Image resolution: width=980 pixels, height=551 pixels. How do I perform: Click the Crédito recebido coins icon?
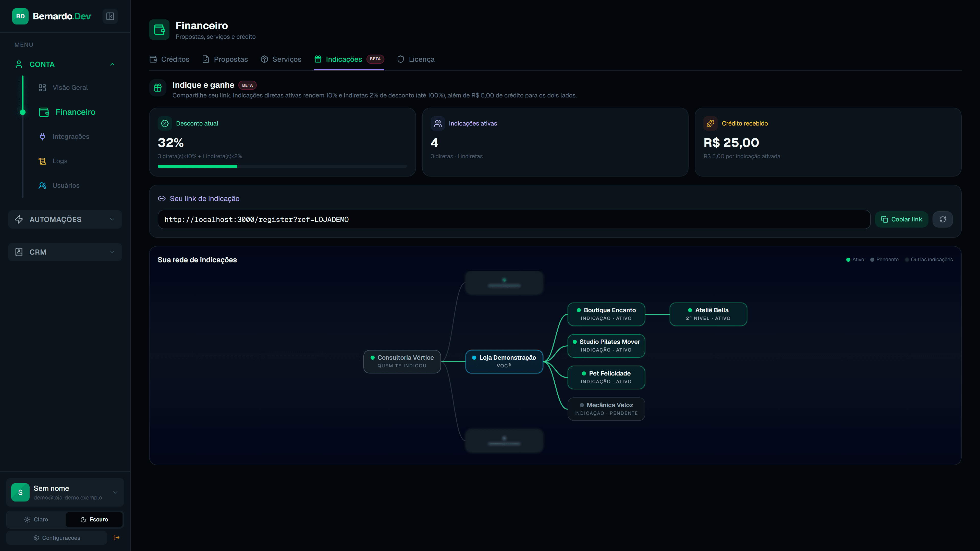710,123
